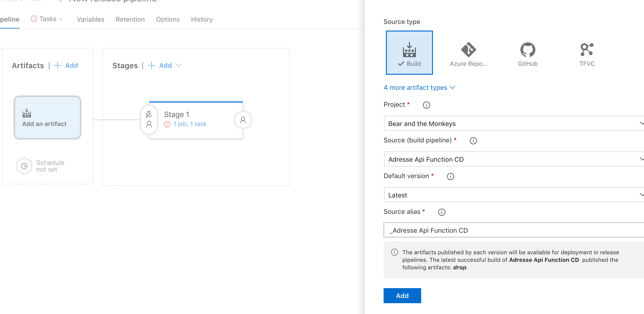The height and width of the screenshot is (314, 644).
Task: Show info icon for Default version
Action: [x=450, y=177]
